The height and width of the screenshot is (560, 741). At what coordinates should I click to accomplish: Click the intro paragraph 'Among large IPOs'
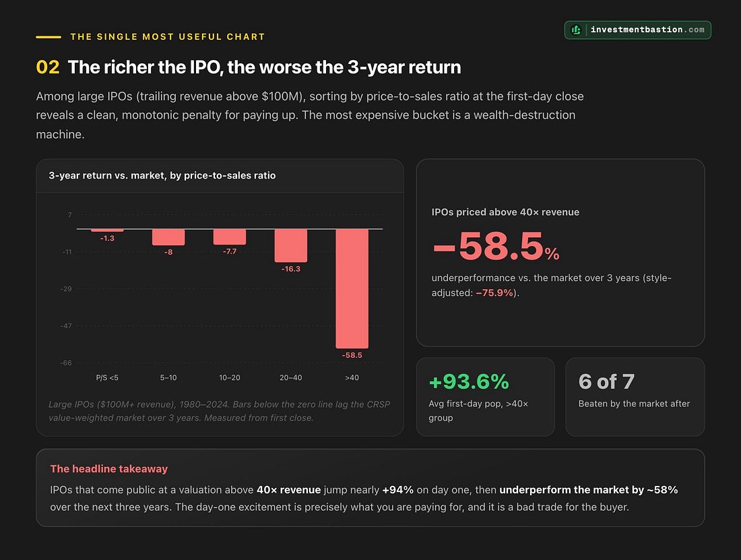click(310, 115)
